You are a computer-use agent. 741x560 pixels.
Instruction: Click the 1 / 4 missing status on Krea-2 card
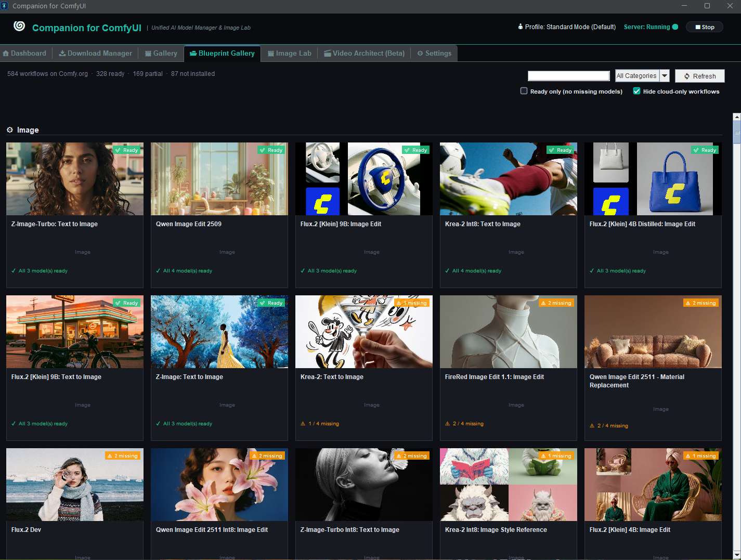coord(320,424)
